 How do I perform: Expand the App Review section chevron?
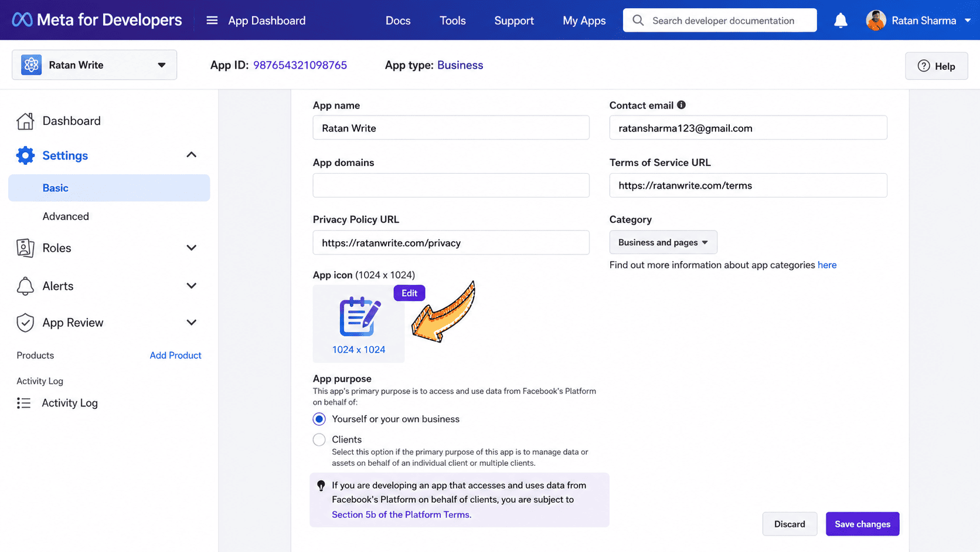191,322
